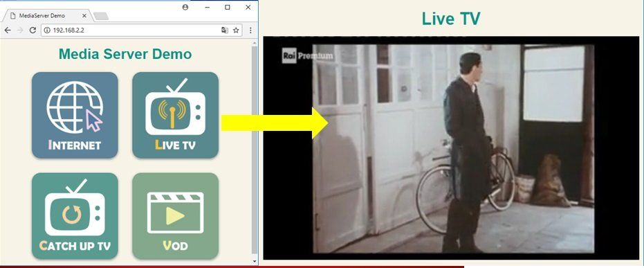Minimize the Chrome window
Image resolution: width=644 pixels, height=268 pixels.
208,7
